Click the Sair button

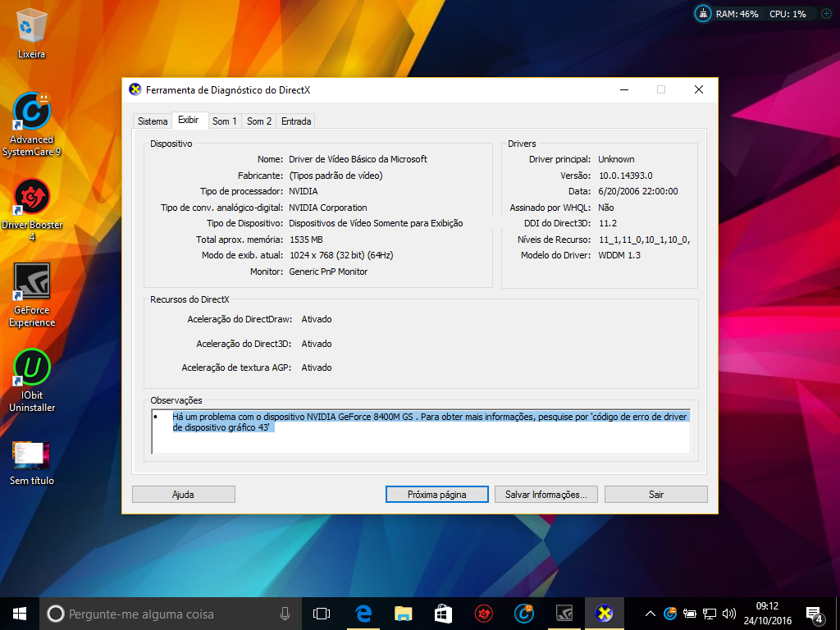[x=655, y=495]
